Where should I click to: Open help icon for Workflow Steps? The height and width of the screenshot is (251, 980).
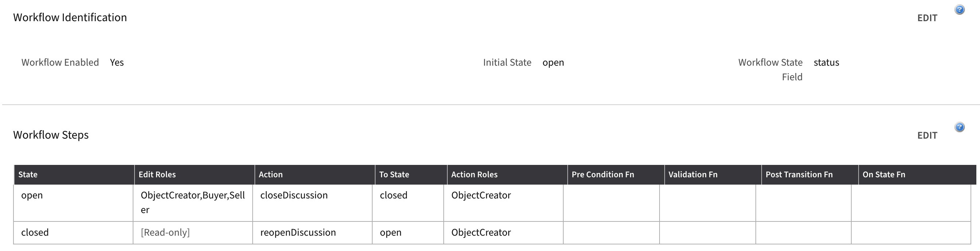(x=960, y=127)
